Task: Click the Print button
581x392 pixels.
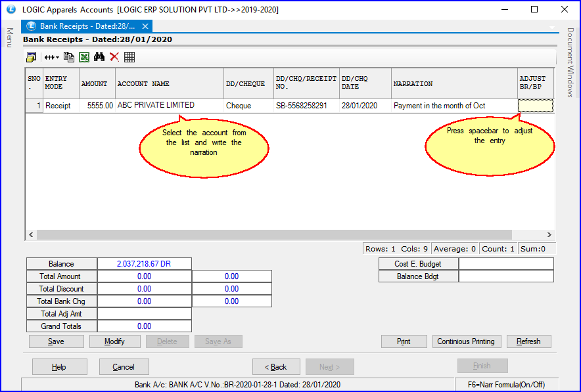Action: 404,341
